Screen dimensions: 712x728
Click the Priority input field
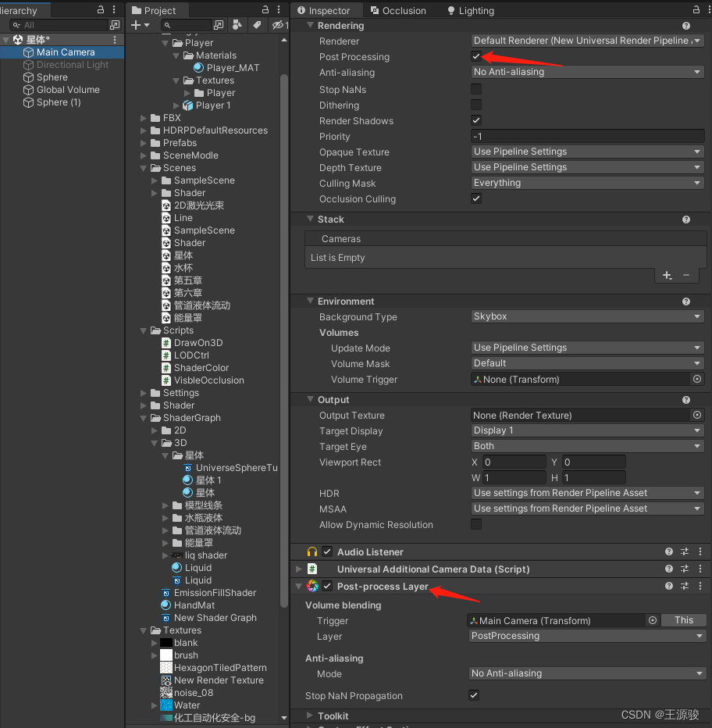(588, 137)
